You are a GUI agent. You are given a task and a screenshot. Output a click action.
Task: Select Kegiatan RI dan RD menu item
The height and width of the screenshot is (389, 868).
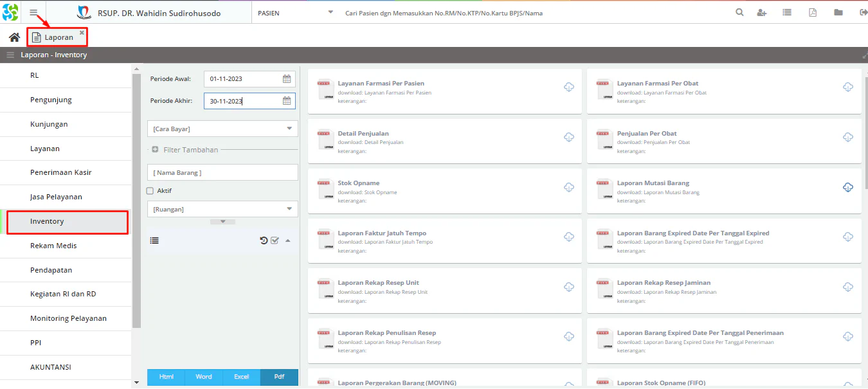click(66, 294)
